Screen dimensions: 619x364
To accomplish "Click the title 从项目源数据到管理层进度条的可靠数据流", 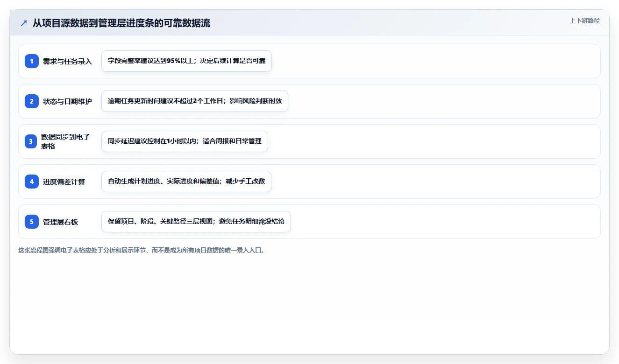I will (x=121, y=23).
